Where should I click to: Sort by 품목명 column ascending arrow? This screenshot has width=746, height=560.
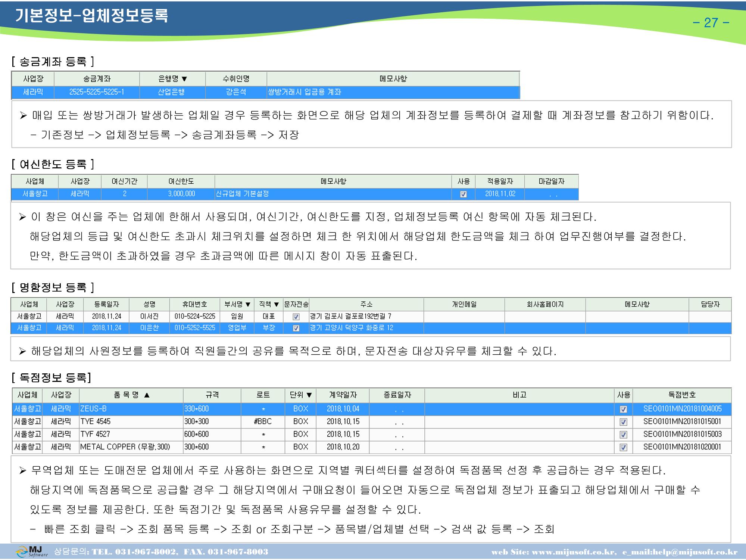147,395
